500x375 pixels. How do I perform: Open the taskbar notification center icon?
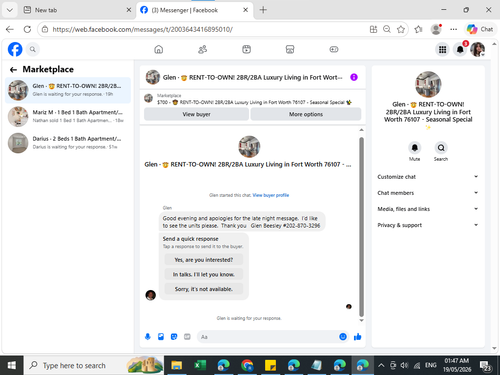coord(485,366)
